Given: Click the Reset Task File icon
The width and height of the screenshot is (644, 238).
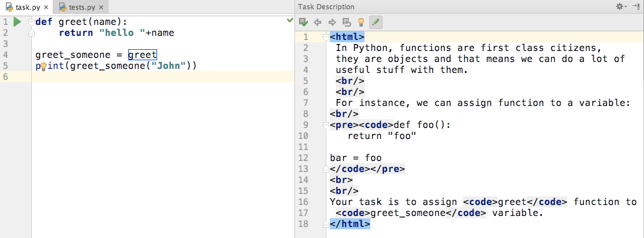Looking at the screenshot, I should click(347, 22).
